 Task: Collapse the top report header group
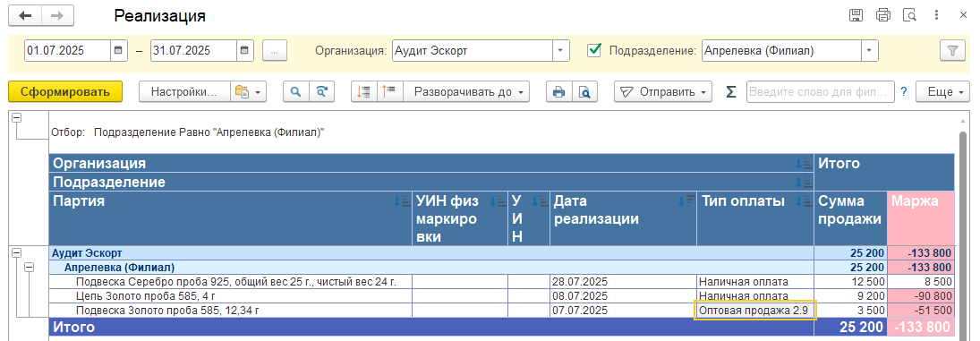pyautogui.click(x=18, y=118)
